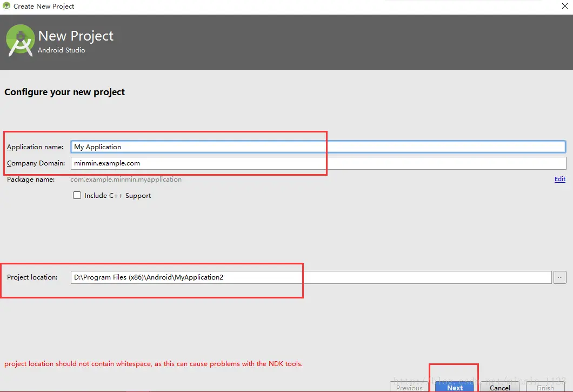Click the Project location input field
573x392 pixels.
tap(311, 277)
